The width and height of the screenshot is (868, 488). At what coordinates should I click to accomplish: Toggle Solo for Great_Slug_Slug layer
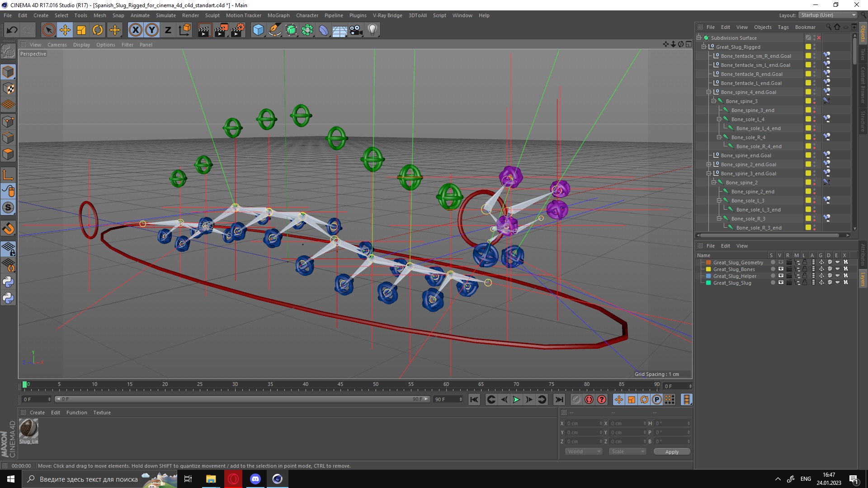pyautogui.click(x=773, y=283)
